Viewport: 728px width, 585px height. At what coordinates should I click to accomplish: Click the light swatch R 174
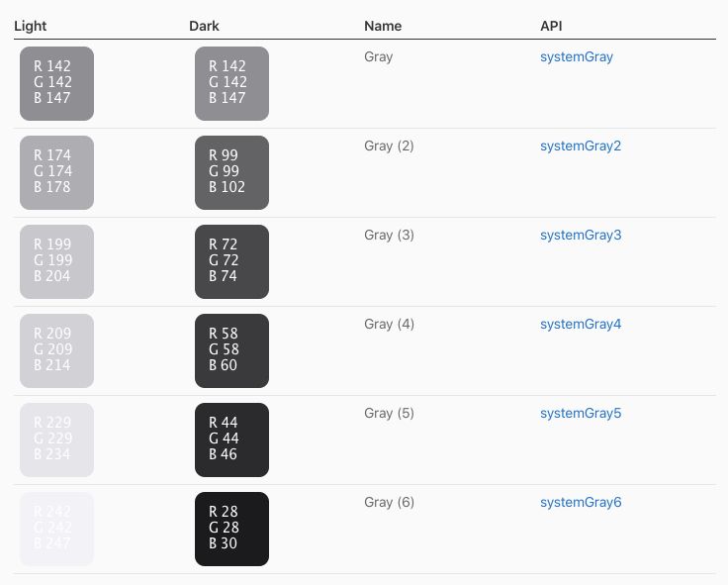click(56, 172)
